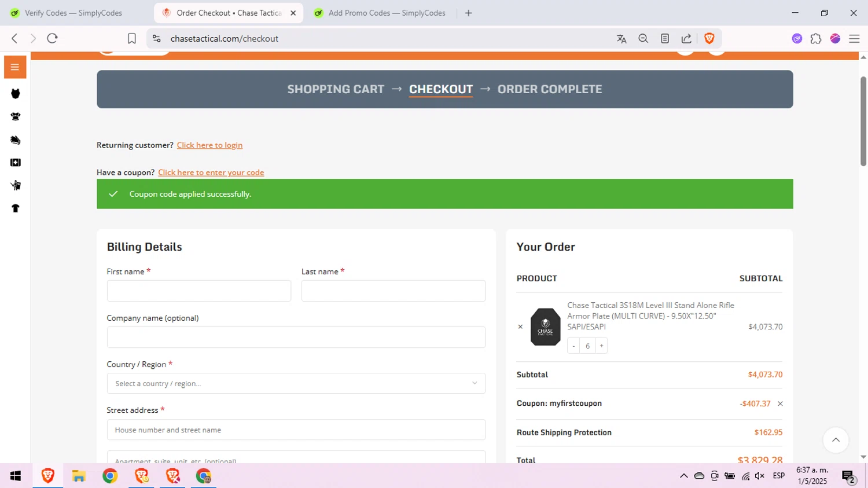Viewport: 868px width, 488px height.
Task: Open Google Chrome from taskbar
Action: (x=110, y=476)
